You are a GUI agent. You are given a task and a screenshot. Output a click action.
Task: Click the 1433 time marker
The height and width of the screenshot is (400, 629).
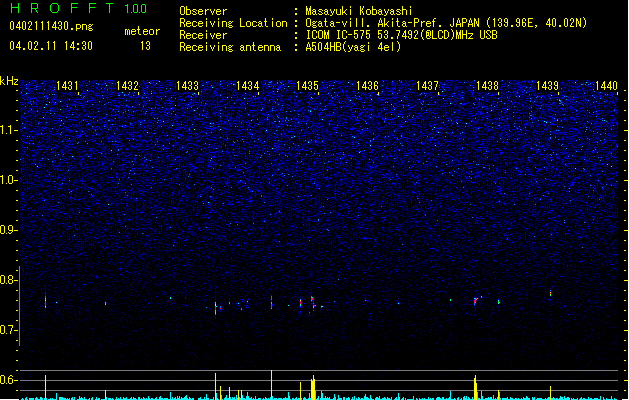pyautogui.click(x=187, y=85)
